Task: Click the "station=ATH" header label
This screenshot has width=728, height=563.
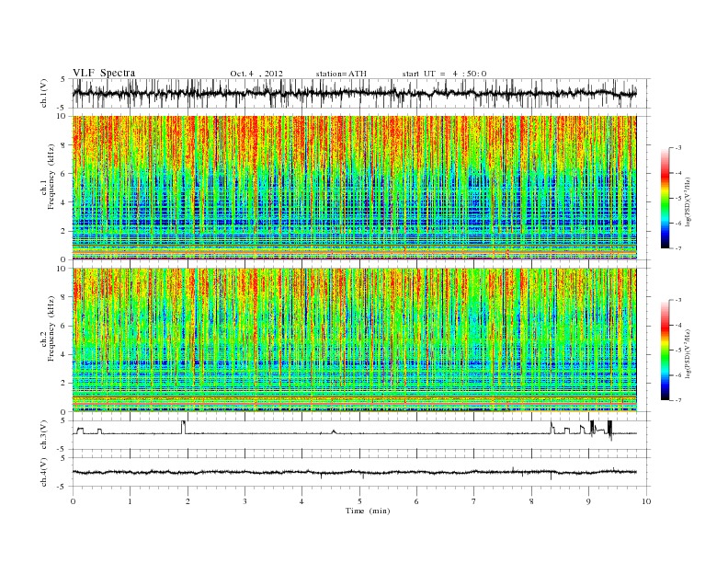Action: click(x=341, y=74)
